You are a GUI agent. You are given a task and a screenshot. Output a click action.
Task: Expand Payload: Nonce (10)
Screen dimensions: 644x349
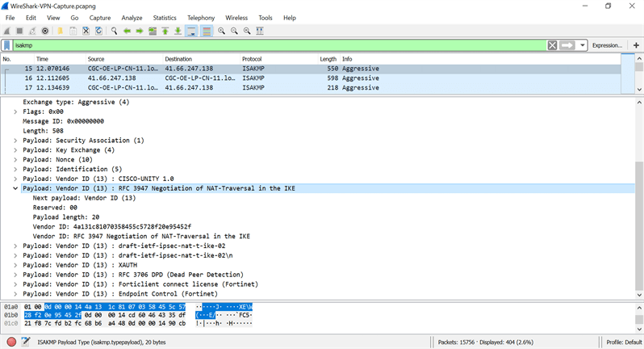(x=15, y=159)
